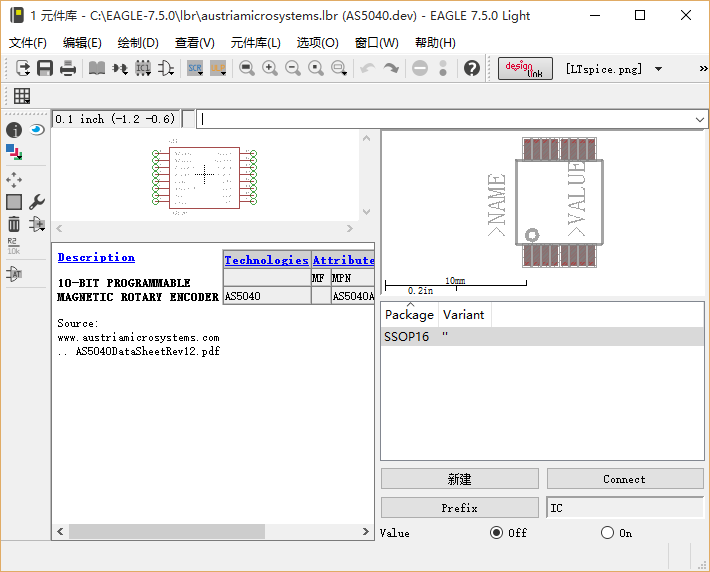This screenshot has width=710, height=572.
Task: Open the LTspice.png script dropdown arrow
Action: 659,69
